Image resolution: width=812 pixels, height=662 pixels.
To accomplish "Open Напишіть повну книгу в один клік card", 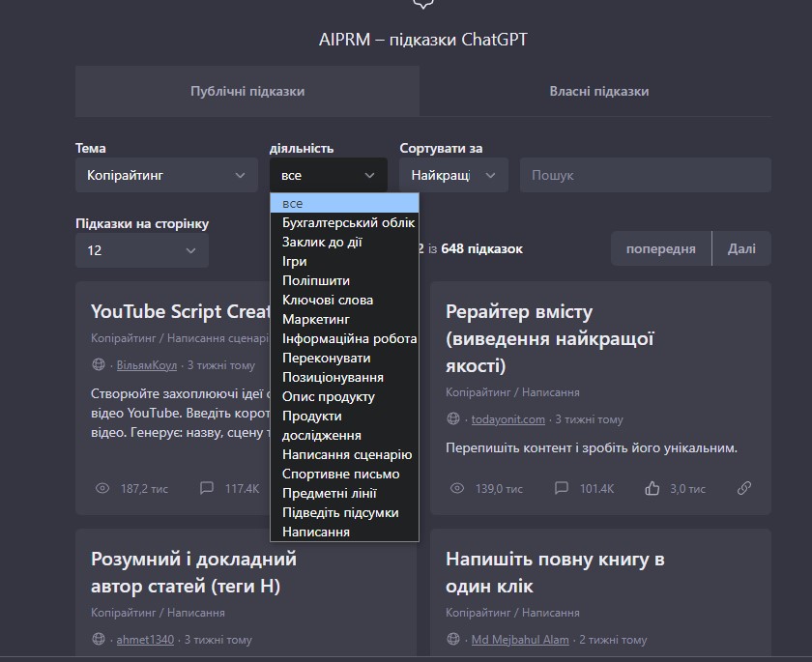I will (555, 572).
